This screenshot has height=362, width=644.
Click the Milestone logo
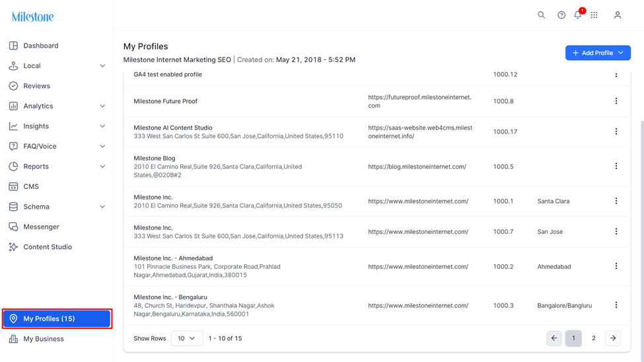(x=32, y=17)
